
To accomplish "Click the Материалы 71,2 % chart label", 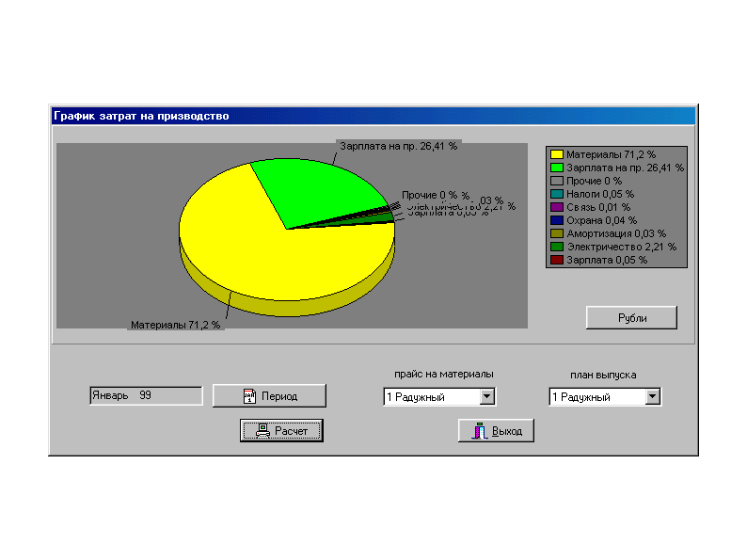I will (x=175, y=325).
